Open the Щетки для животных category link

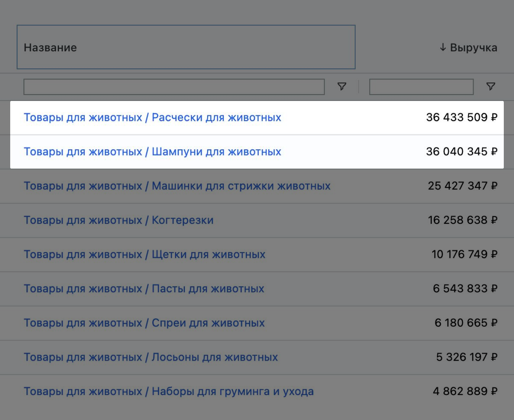coord(144,254)
